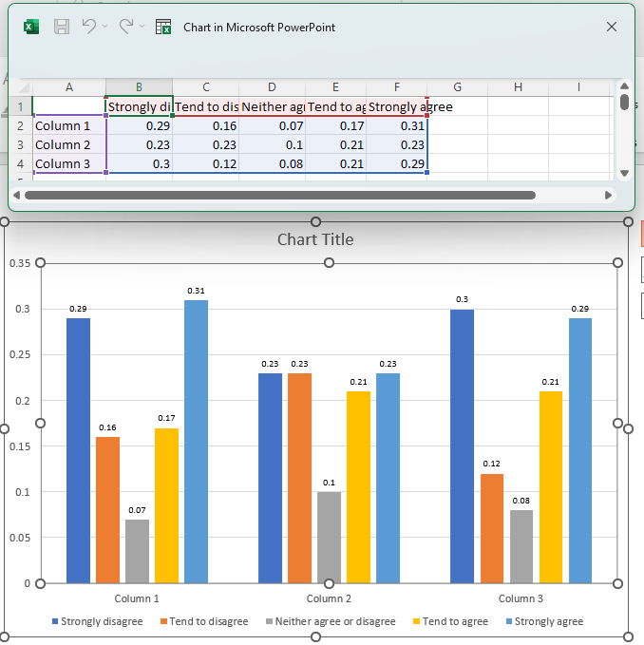Screen dimensions: 644x645
Task: Close the chart data window
Action: (612, 28)
